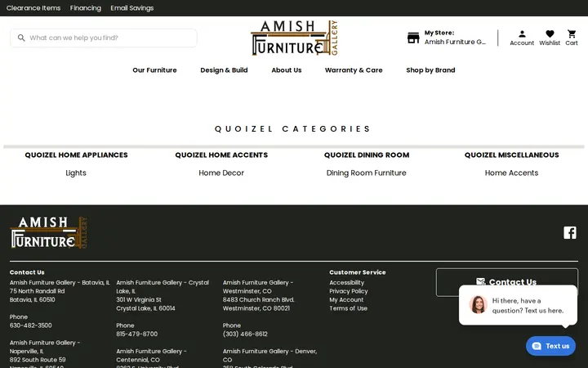Open the Accessibility link
This screenshot has width=588, height=368.
pyautogui.click(x=346, y=283)
